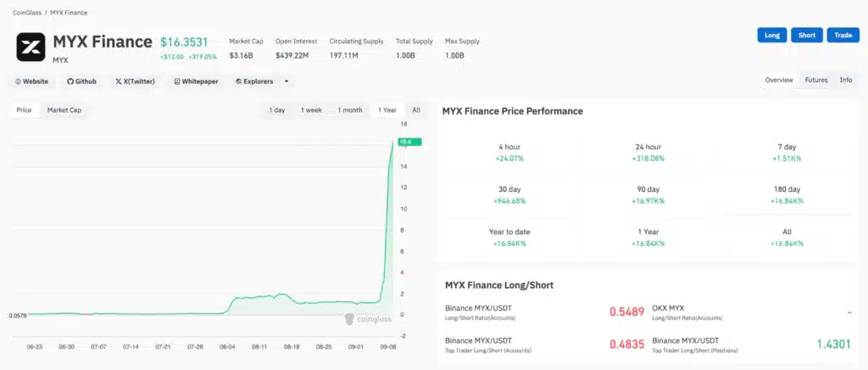The height and width of the screenshot is (370, 868).
Task: Click the Market Cap $3.16B value
Action: tap(241, 56)
